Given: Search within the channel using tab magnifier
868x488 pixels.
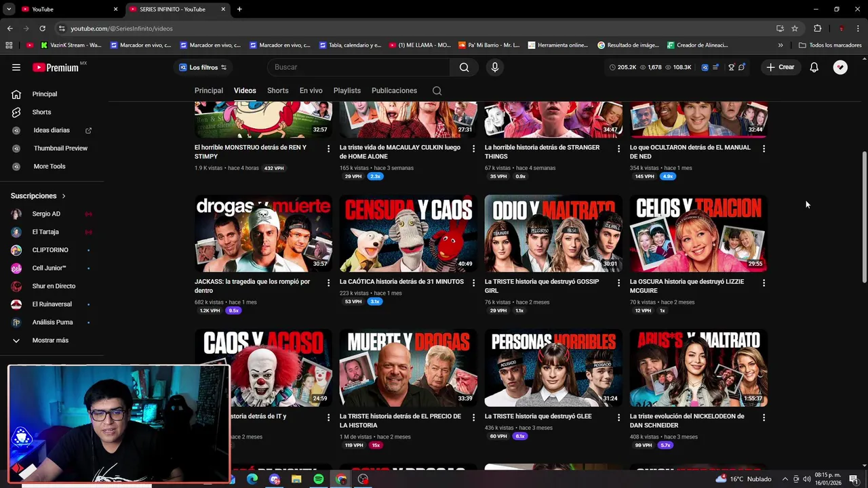Looking at the screenshot, I should pos(437,91).
